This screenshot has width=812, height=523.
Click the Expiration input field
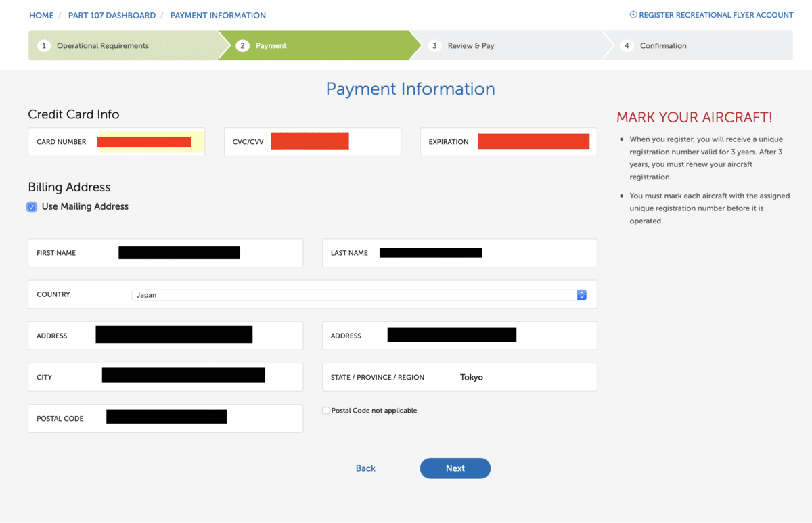[533, 142]
